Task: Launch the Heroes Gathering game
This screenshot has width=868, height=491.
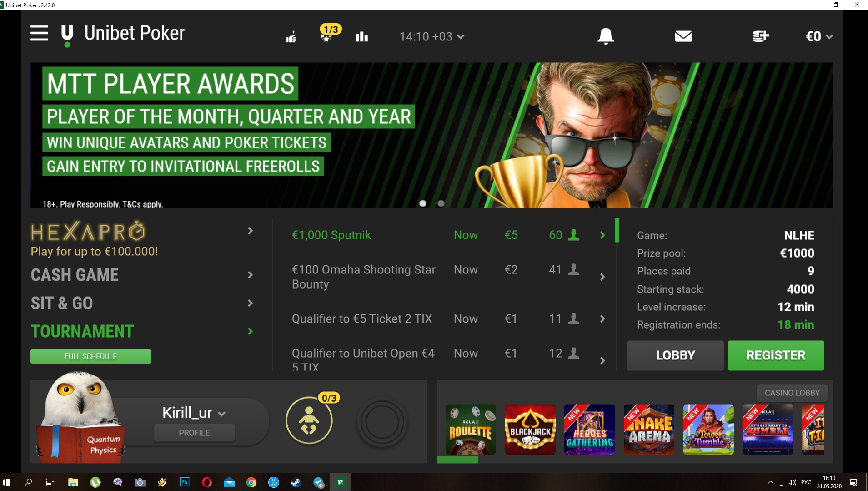Action: [589, 429]
